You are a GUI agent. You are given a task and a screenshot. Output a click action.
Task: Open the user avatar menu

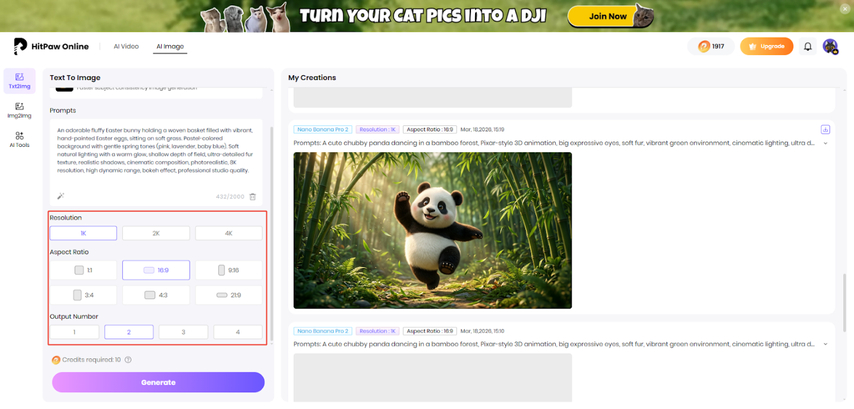(x=830, y=46)
